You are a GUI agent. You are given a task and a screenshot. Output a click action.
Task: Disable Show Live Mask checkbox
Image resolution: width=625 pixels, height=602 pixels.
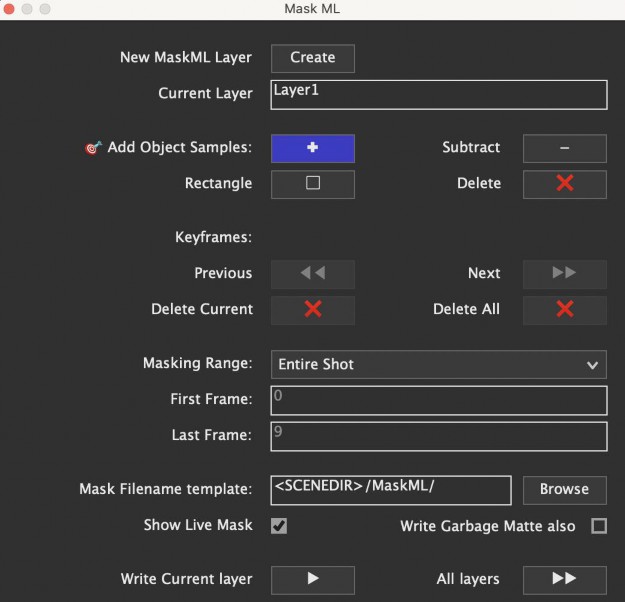click(279, 526)
